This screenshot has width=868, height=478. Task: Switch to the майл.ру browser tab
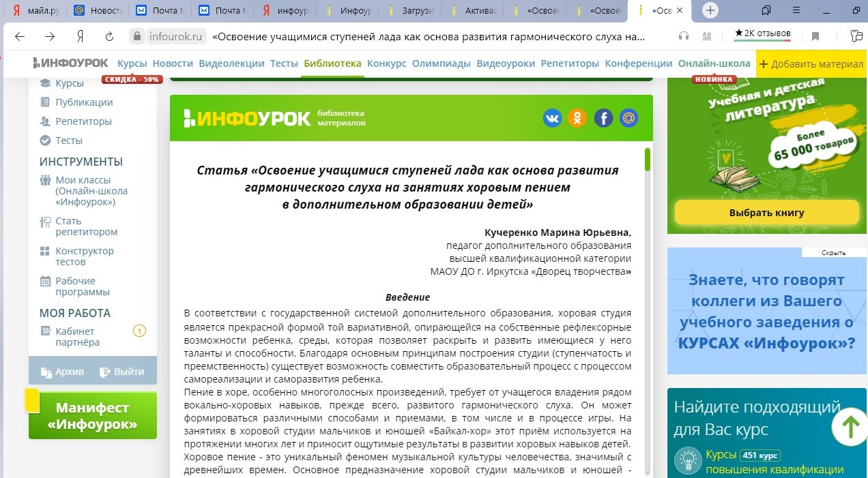click(x=33, y=11)
